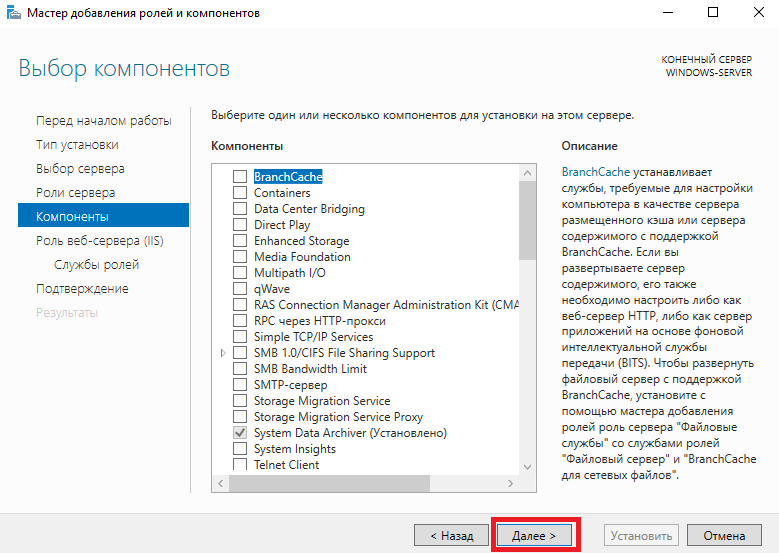Click the wizard icon in title bar
The image size is (779, 553).
point(13,12)
